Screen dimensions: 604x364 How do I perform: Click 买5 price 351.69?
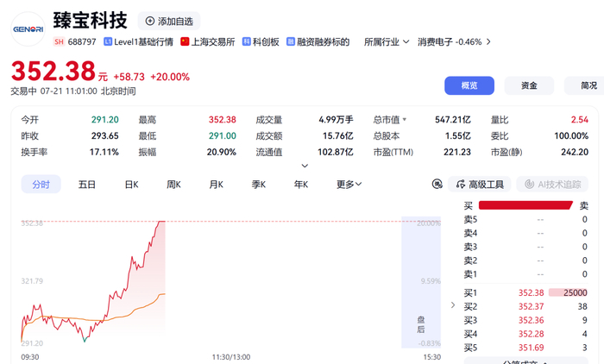pos(531,348)
